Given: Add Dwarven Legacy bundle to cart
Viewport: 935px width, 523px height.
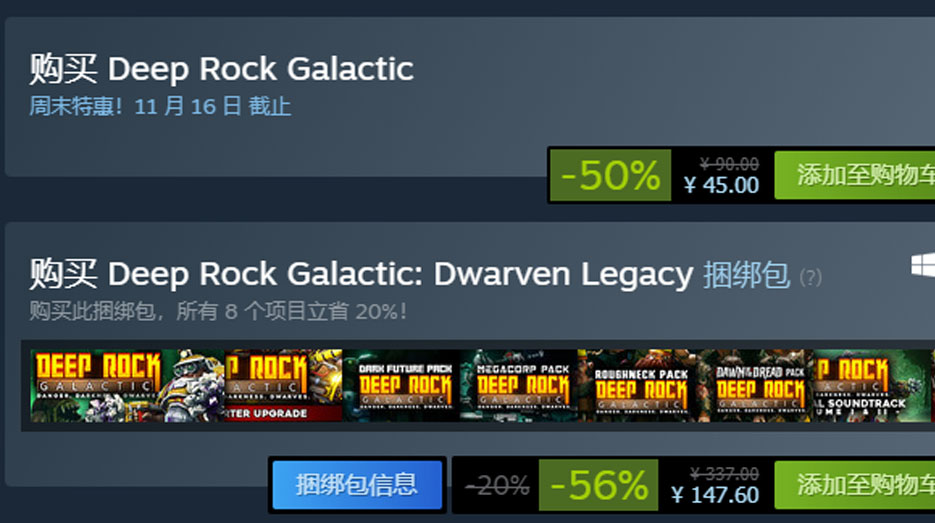Looking at the screenshot, I should coord(854,484).
